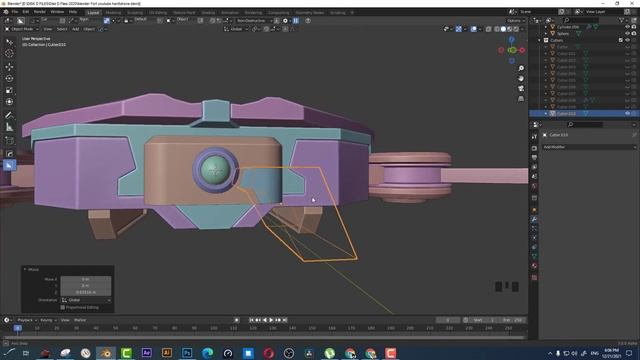Open After Effects from the Windows taskbar
Viewport: 640px width, 360px height.
click(x=147, y=353)
